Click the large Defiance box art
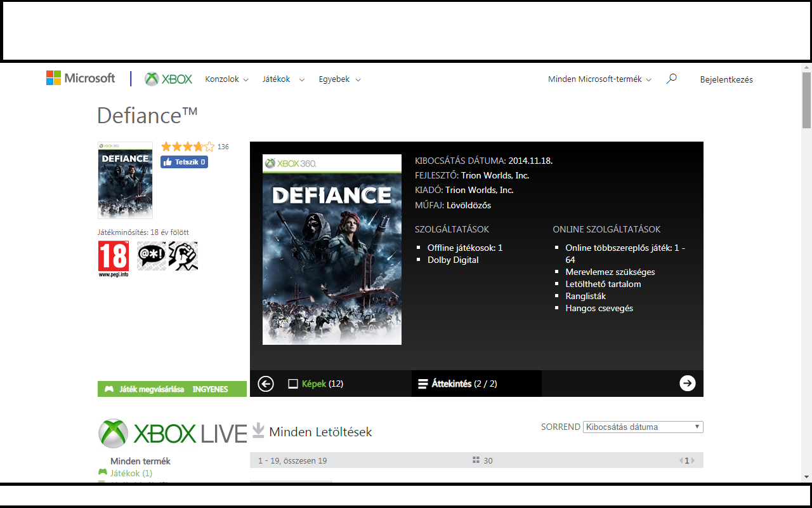Image resolution: width=812 pixels, height=508 pixels. point(332,250)
